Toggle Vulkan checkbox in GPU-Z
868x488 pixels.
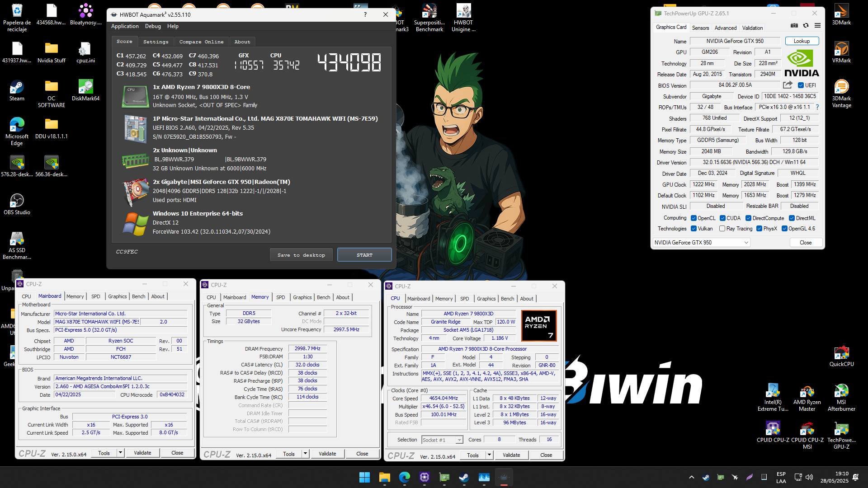693,229
